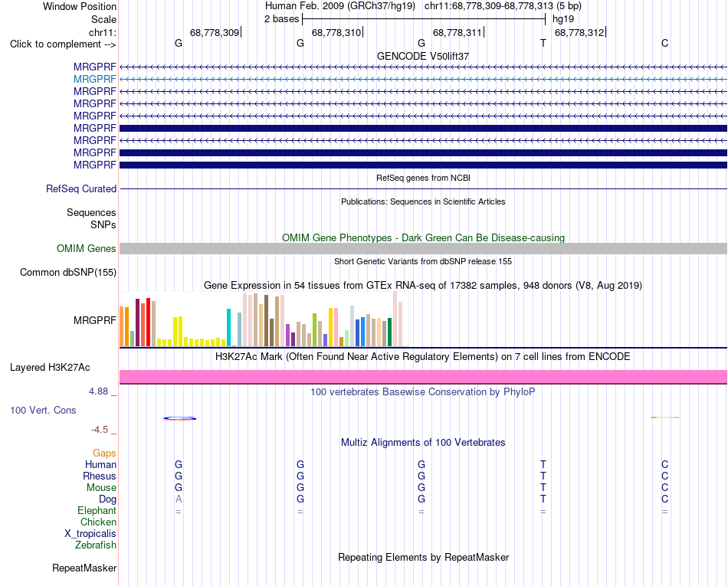The height and width of the screenshot is (586, 728).
Task: Click the 100 Vert. Cons label
Action: pyautogui.click(x=43, y=410)
